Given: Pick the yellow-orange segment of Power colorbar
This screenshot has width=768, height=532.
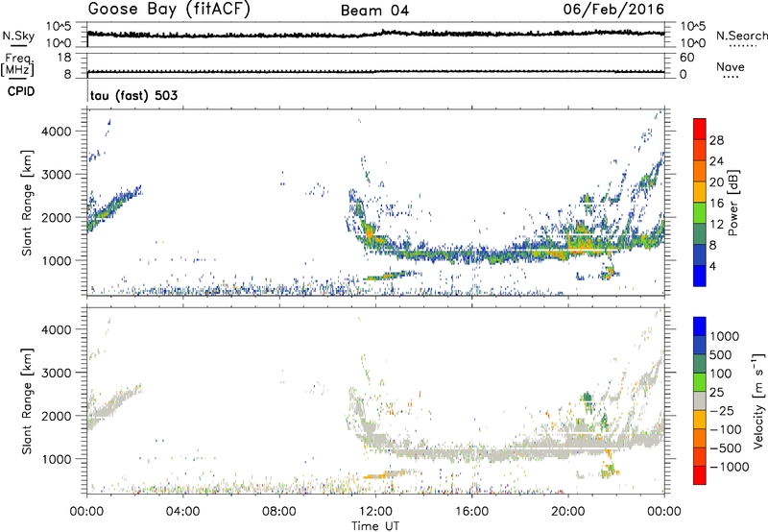Looking at the screenshot, I should [x=700, y=192].
